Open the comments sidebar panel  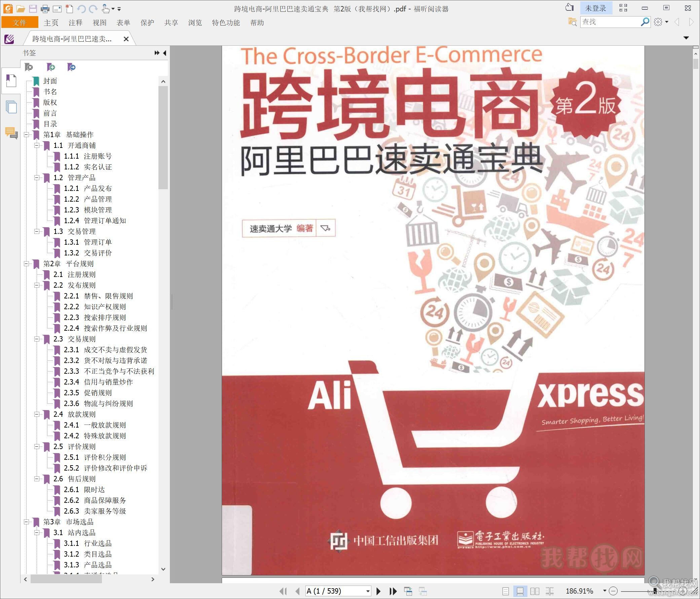point(11,133)
